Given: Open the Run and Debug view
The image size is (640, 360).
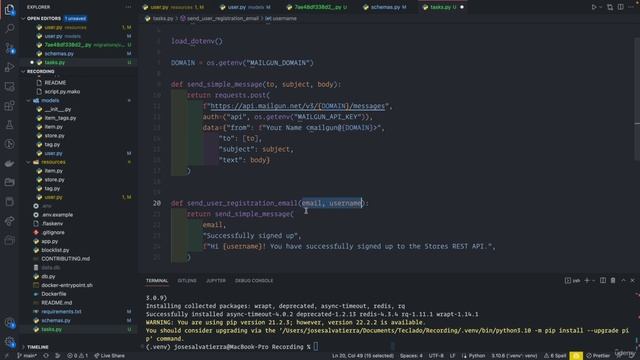Looking at the screenshot, I should [x=9, y=67].
